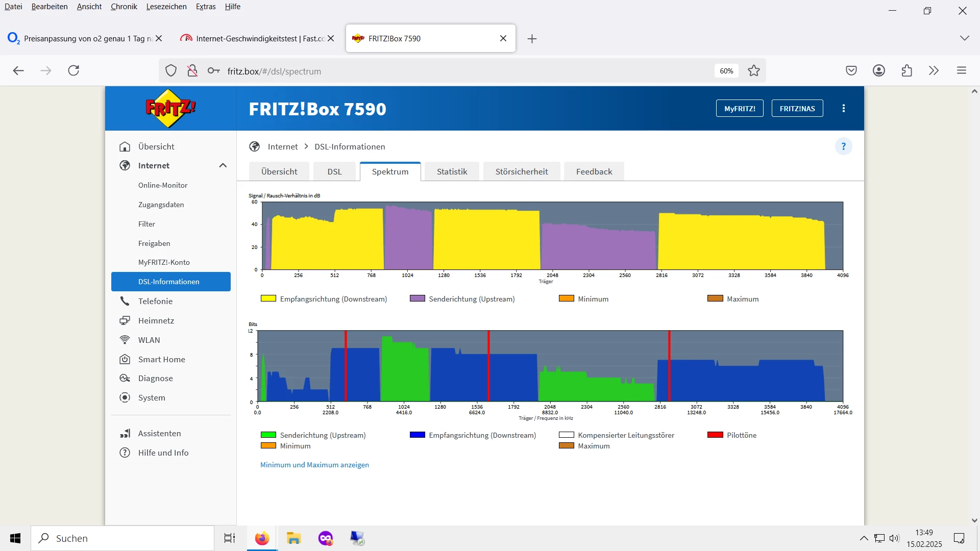Select Online-Monitor in the sidebar
This screenshot has width=980, height=551.
163,185
